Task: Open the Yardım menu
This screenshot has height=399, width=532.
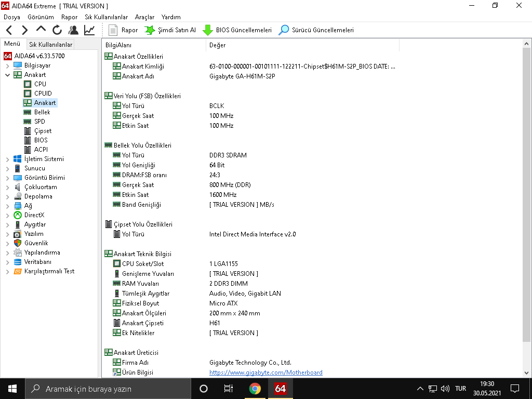Action: [x=171, y=17]
